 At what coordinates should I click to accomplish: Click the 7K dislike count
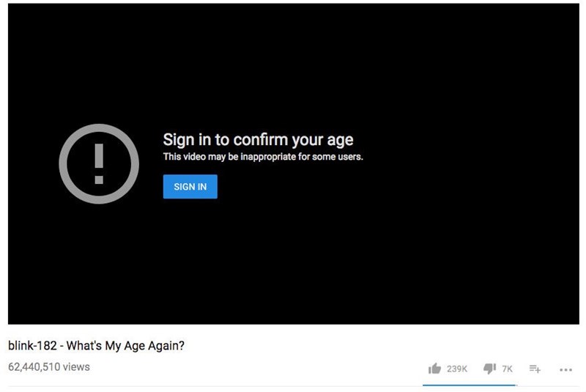coord(507,369)
